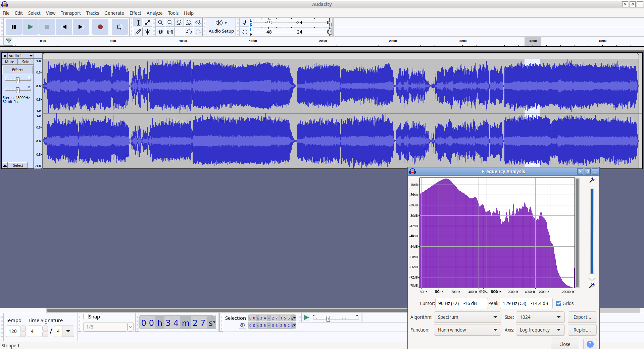The image size is (644, 349).
Task: Select the Envelope tool
Action: 147,22
